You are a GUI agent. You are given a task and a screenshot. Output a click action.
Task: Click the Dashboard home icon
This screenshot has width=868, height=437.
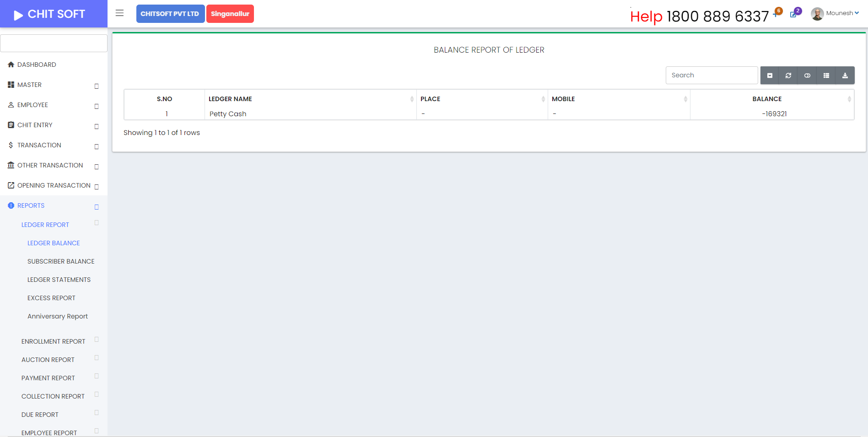11,65
